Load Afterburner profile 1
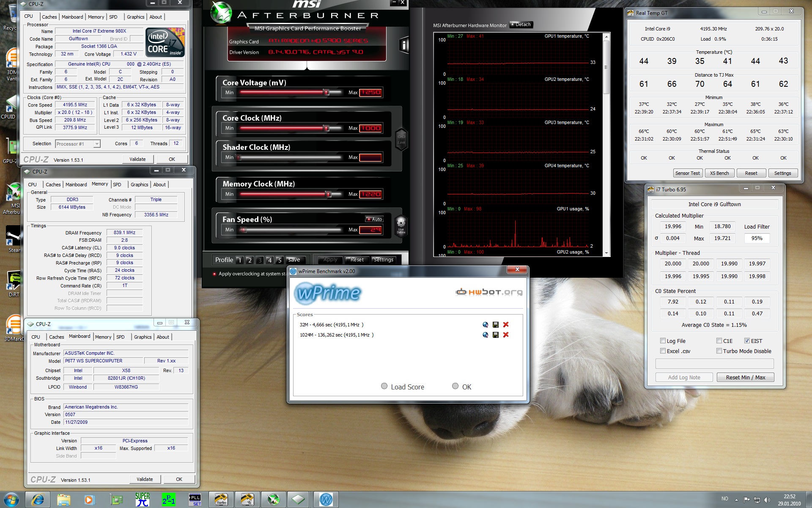 pos(239,260)
